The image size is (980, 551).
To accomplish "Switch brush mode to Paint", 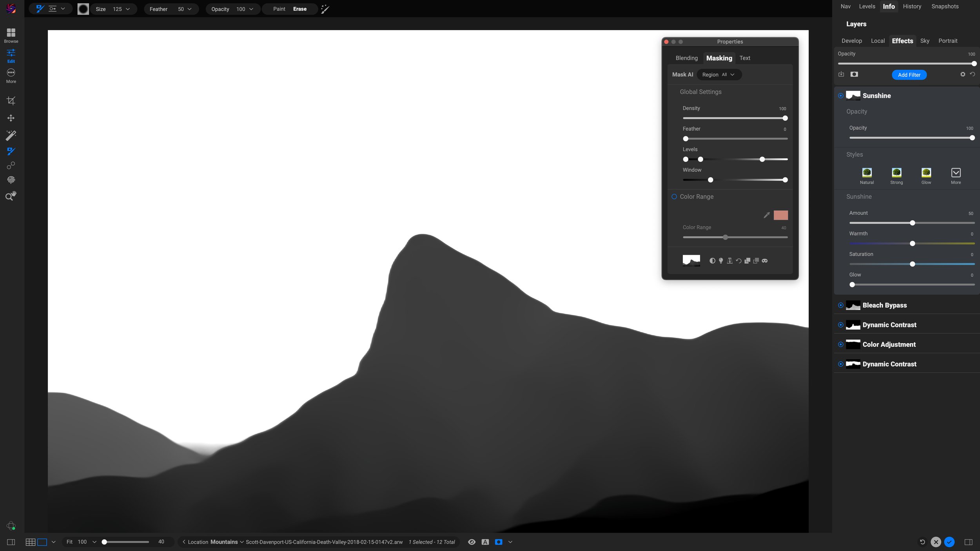I will pyautogui.click(x=279, y=9).
